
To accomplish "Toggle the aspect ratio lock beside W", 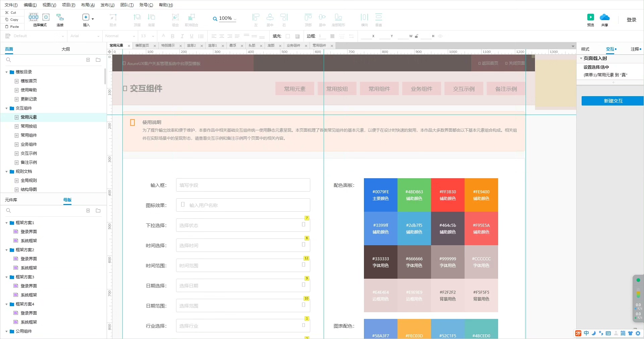I will click(417, 36).
